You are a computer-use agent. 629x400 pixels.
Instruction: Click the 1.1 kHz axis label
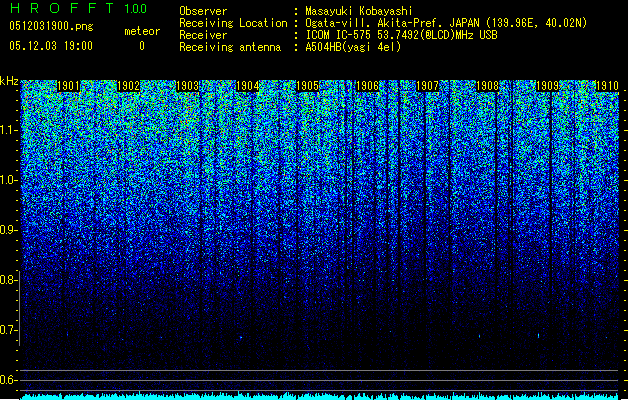pyautogui.click(x=8, y=130)
